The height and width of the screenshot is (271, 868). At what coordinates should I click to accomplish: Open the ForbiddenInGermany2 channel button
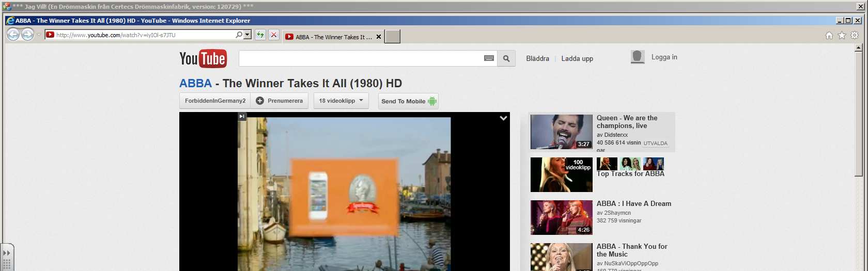click(x=215, y=101)
